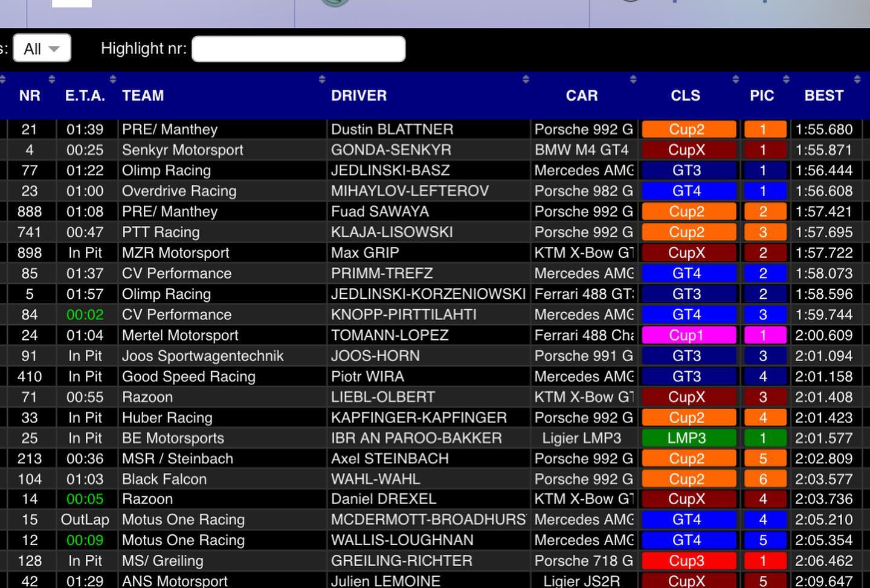Image resolution: width=870 pixels, height=588 pixels.
Task: Sort by NR using its sort arrows
Action: coord(51,79)
